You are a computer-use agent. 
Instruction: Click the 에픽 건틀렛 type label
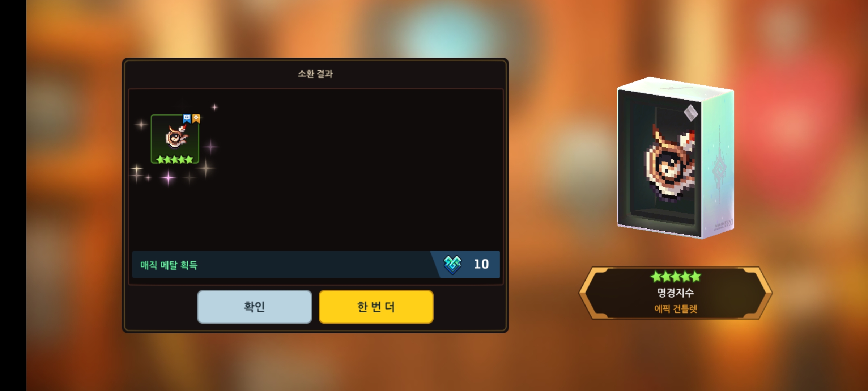pyautogui.click(x=676, y=309)
